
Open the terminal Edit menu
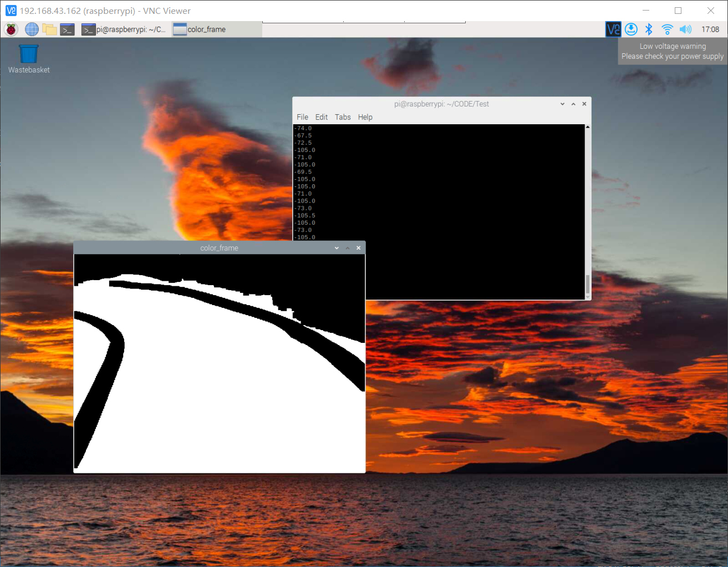tap(322, 117)
